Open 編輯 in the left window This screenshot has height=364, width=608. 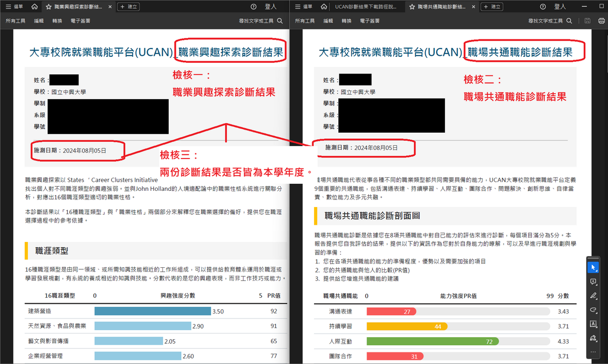tap(39, 21)
